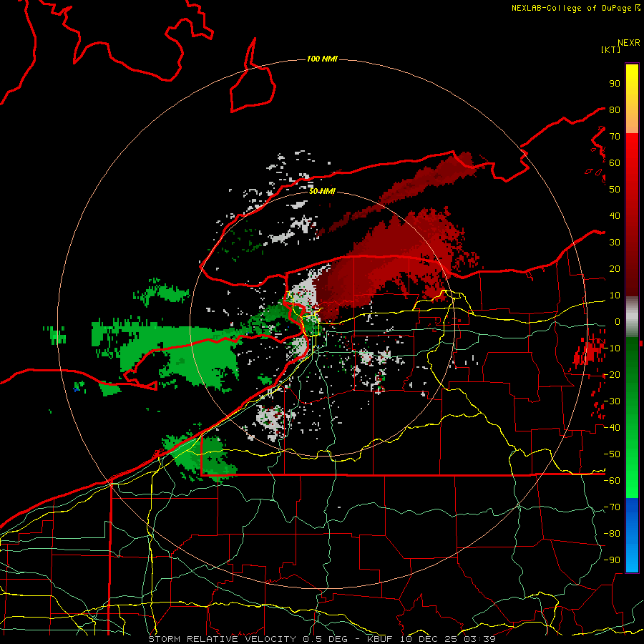Click the "[KT]" units label above scale
Image resolution: width=644 pixels, height=644 pixels.
point(610,49)
